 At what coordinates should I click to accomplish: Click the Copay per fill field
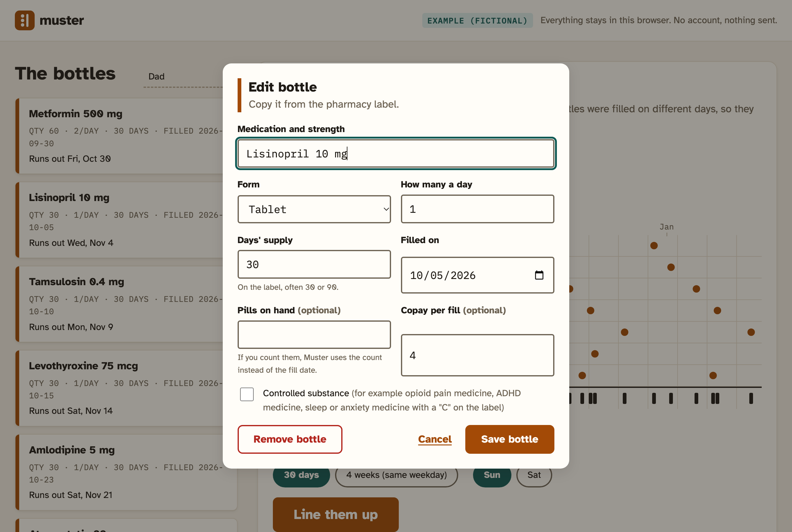click(477, 355)
